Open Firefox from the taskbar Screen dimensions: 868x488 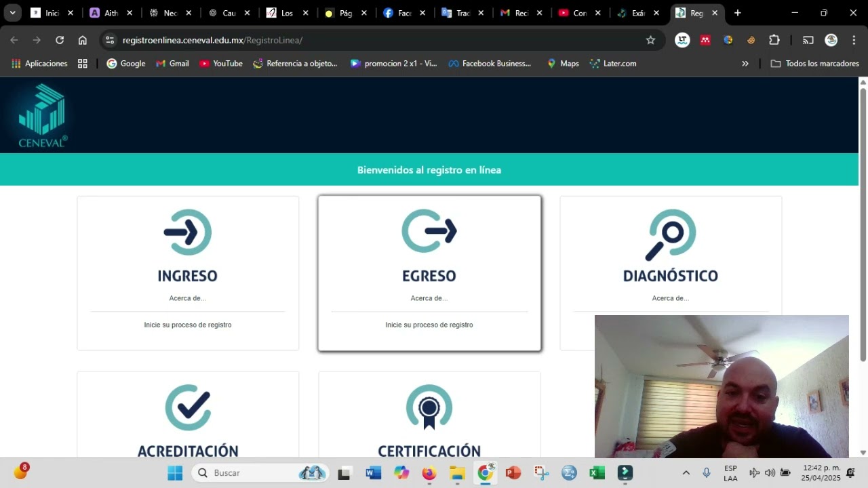point(429,472)
